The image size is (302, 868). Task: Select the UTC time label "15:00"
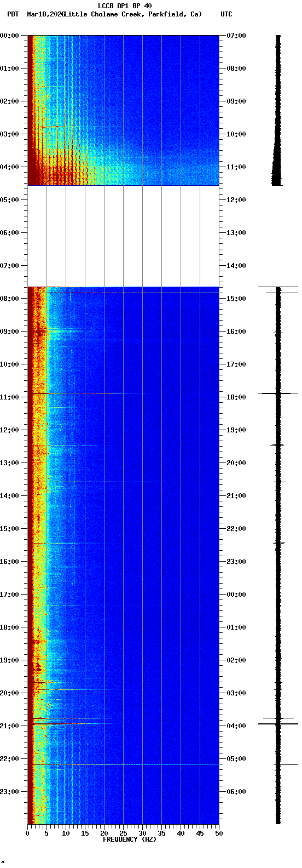pyautogui.click(x=236, y=299)
